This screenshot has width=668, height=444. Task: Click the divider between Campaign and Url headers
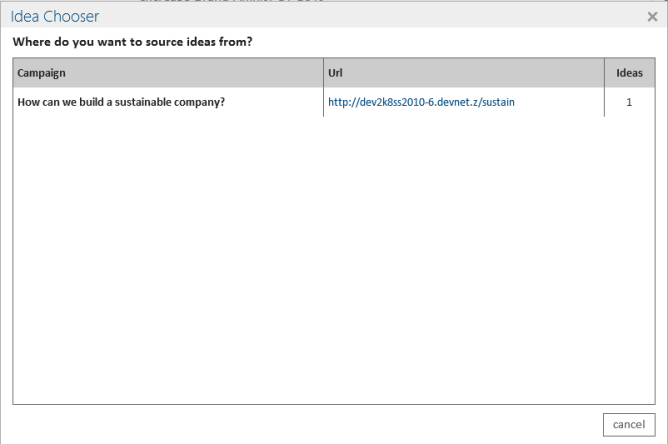point(323,74)
